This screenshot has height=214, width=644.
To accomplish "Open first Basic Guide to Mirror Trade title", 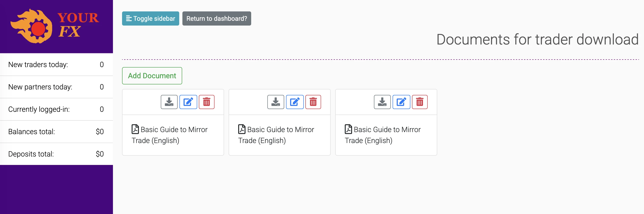I will pyautogui.click(x=169, y=135).
